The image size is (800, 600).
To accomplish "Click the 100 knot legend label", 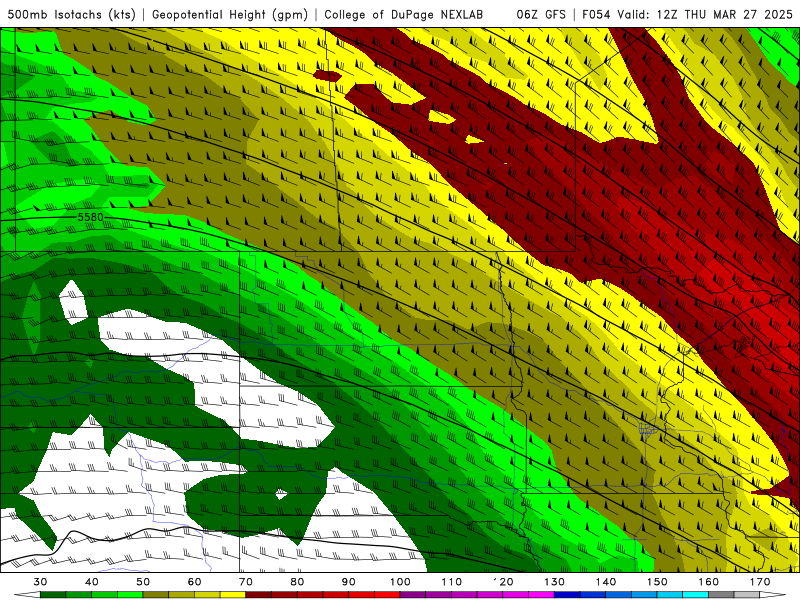I will [400, 582].
